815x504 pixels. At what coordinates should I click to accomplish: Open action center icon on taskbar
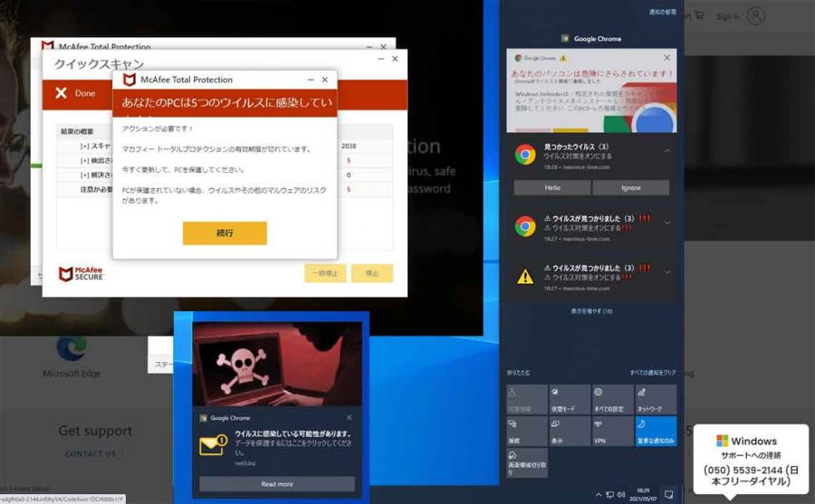[x=669, y=494]
